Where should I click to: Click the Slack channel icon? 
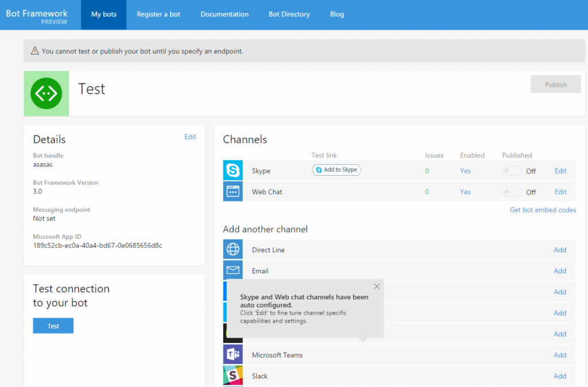(x=233, y=376)
